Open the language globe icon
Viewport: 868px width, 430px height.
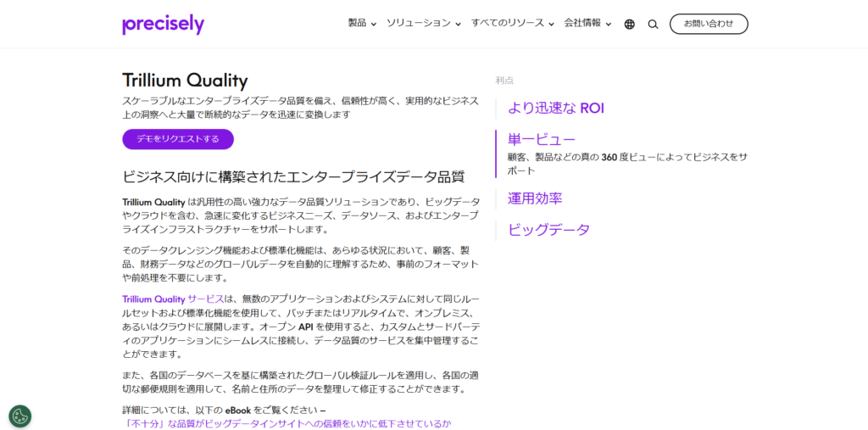point(630,25)
